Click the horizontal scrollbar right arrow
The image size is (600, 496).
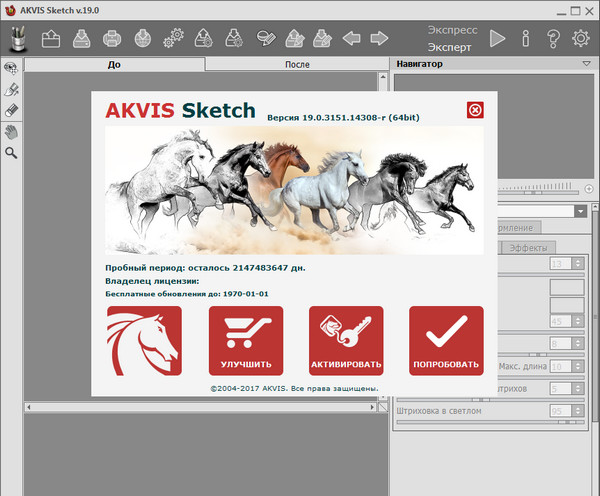pos(373,407)
